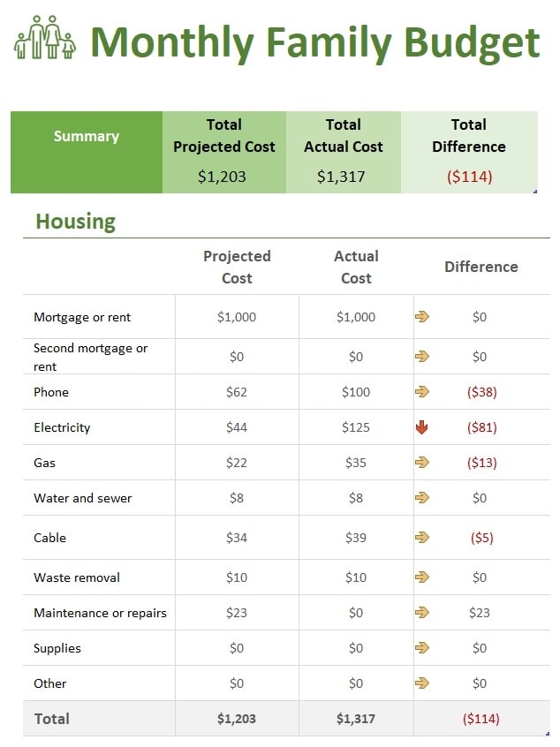Click the yellow arrow in the Gas row
This screenshot has width=560, height=747.
pyautogui.click(x=421, y=463)
